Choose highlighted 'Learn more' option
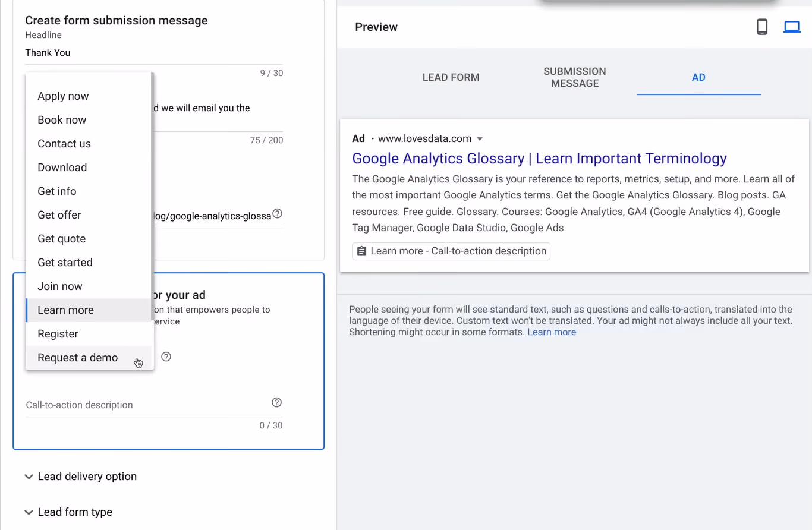The width and height of the screenshot is (812, 530). click(89, 310)
